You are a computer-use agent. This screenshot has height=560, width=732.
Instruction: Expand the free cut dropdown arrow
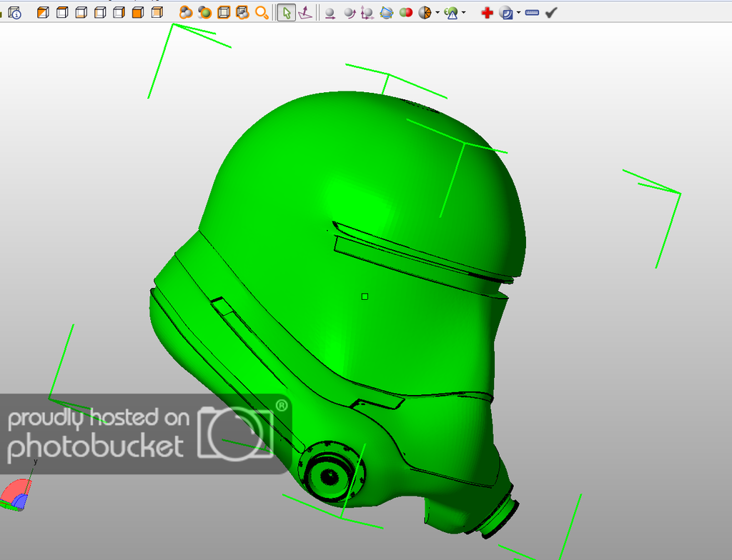[437, 13]
